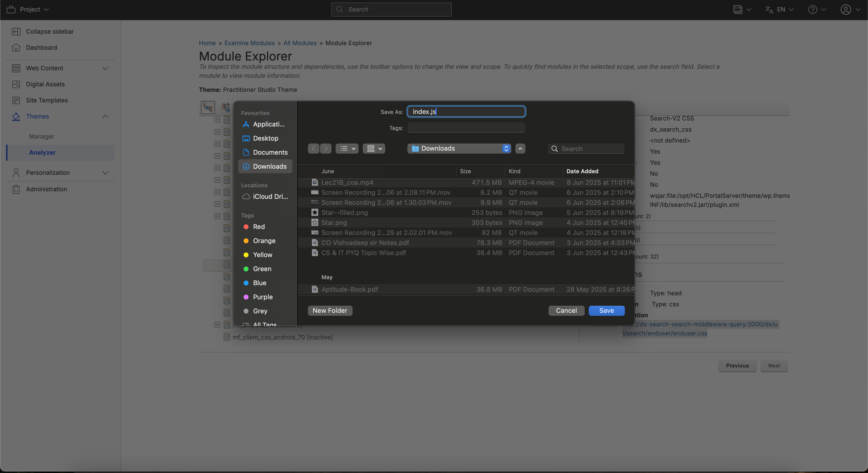Collapse the Themes section chevron
Screen dimensions: 868x473
[x=105, y=116]
